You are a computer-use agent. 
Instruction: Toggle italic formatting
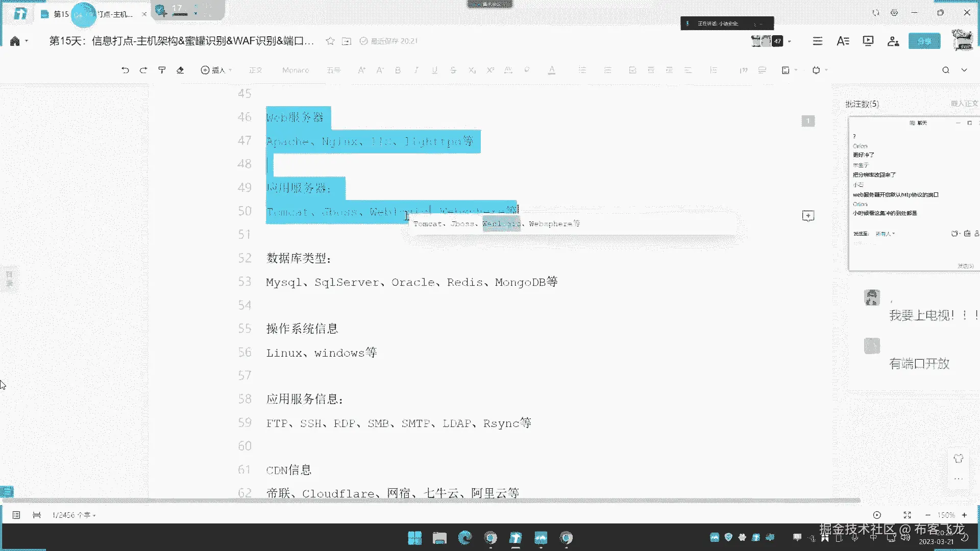[x=416, y=70]
